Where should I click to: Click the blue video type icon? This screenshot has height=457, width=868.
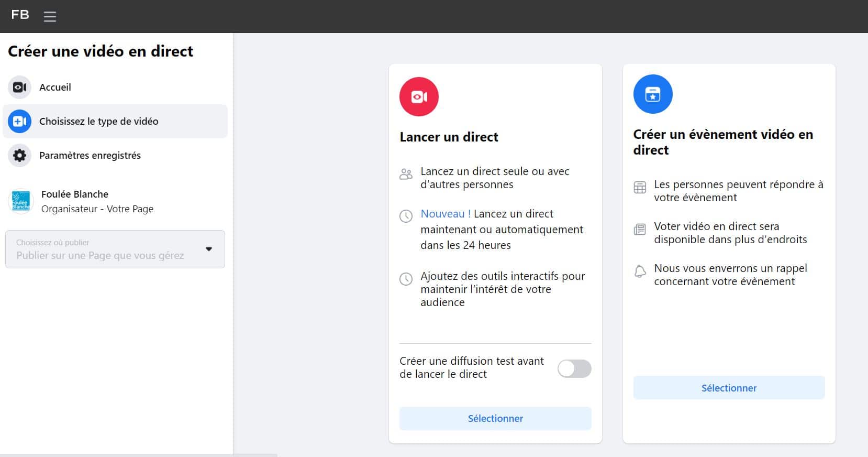[x=19, y=122]
